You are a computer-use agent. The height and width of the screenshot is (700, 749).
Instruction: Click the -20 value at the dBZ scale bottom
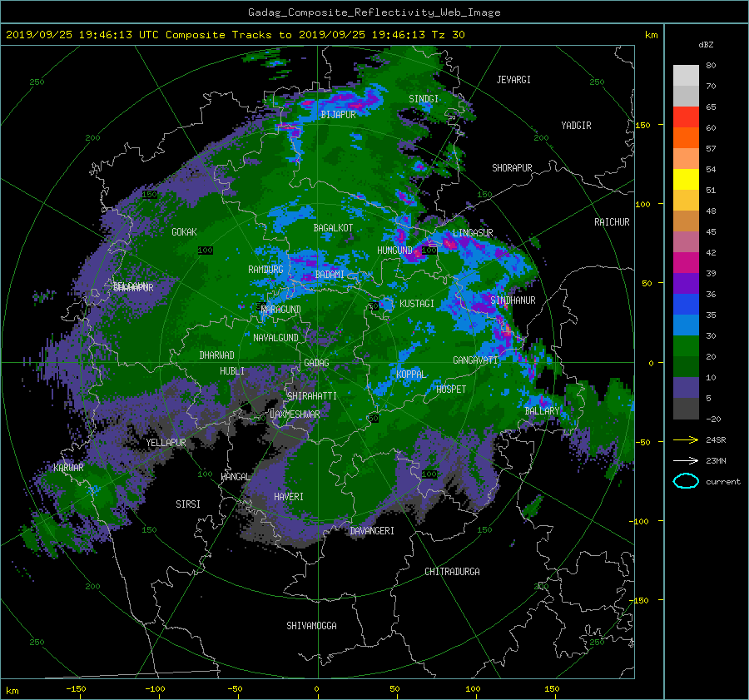(x=713, y=419)
